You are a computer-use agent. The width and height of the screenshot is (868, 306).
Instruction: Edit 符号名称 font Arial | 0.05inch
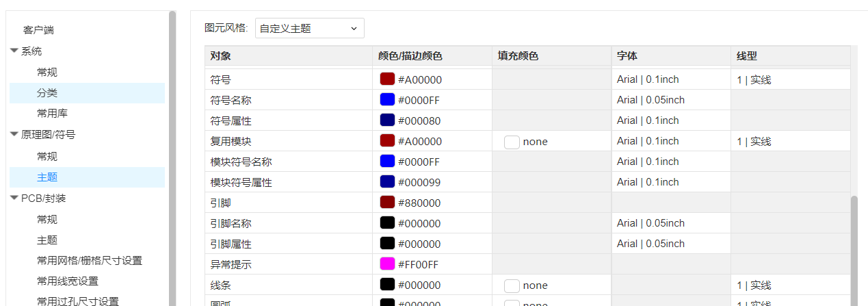click(x=671, y=100)
